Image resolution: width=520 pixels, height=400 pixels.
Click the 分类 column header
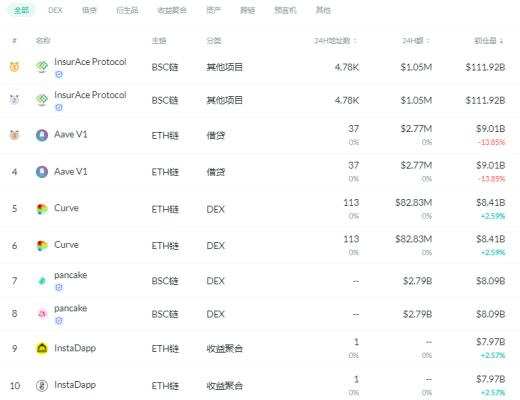click(214, 41)
